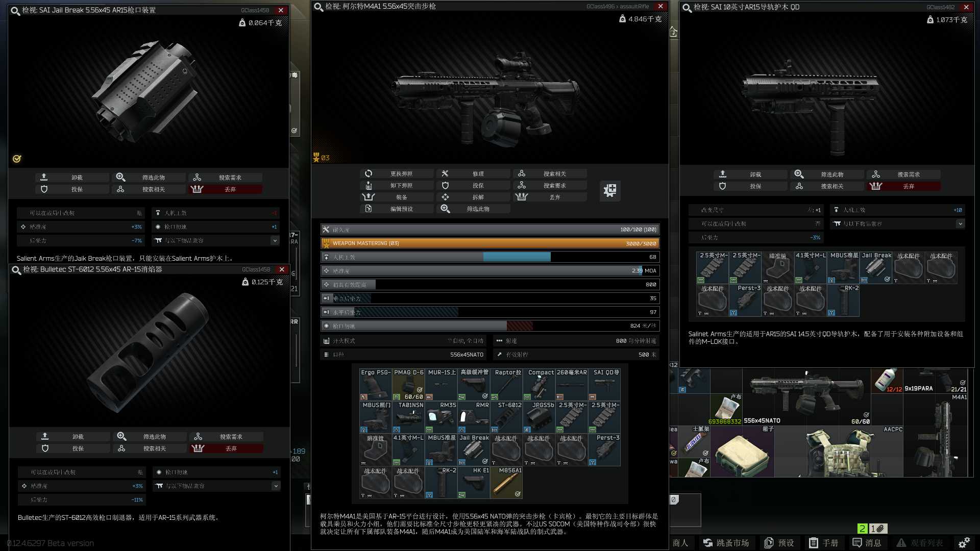The width and height of the screenshot is (980, 551).
Task: Click the 更换弹匣 reload magazine icon
Action: coord(369,173)
